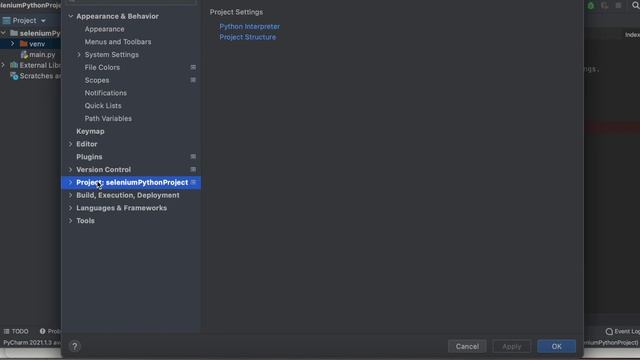The height and width of the screenshot is (360, 640).
Task: Click the External Libraries icon
Action: 14,65
